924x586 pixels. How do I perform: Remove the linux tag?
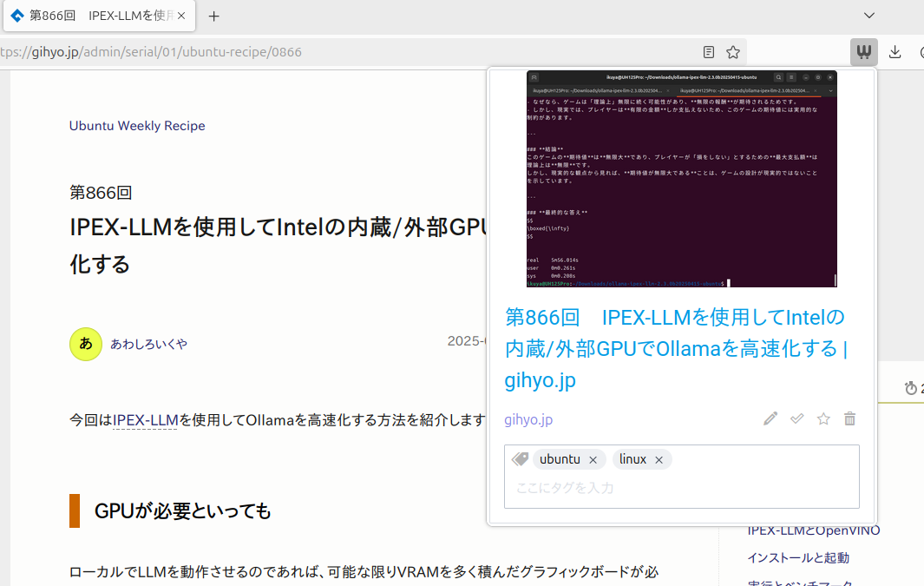point(659,460)
